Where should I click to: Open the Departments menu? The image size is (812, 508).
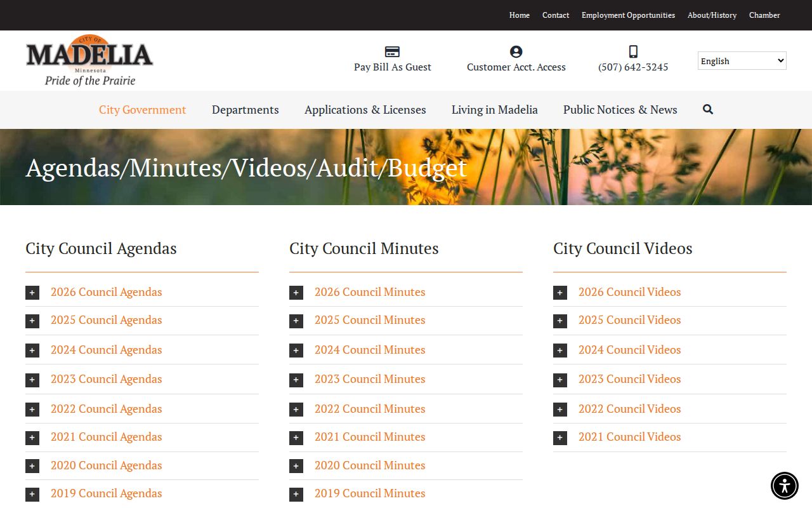(x=246, y=110)
